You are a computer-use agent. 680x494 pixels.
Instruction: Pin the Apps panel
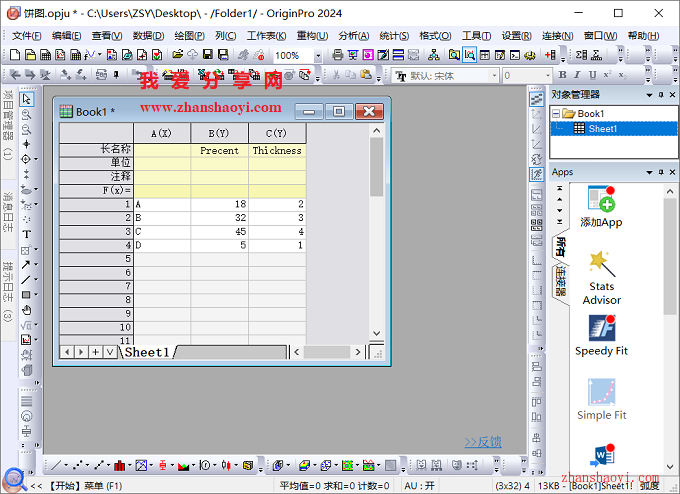pyautogui.click(x=661, y=172)
